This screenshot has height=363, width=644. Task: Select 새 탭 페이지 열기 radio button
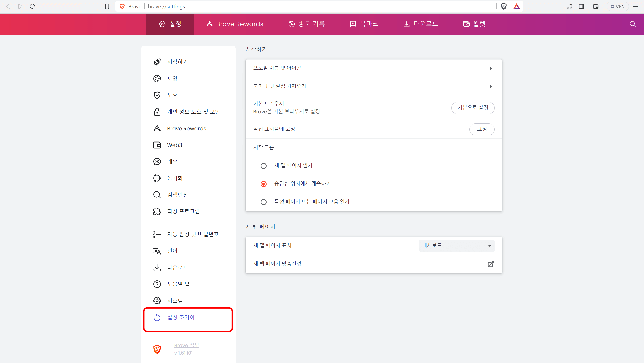click(264, 166)
